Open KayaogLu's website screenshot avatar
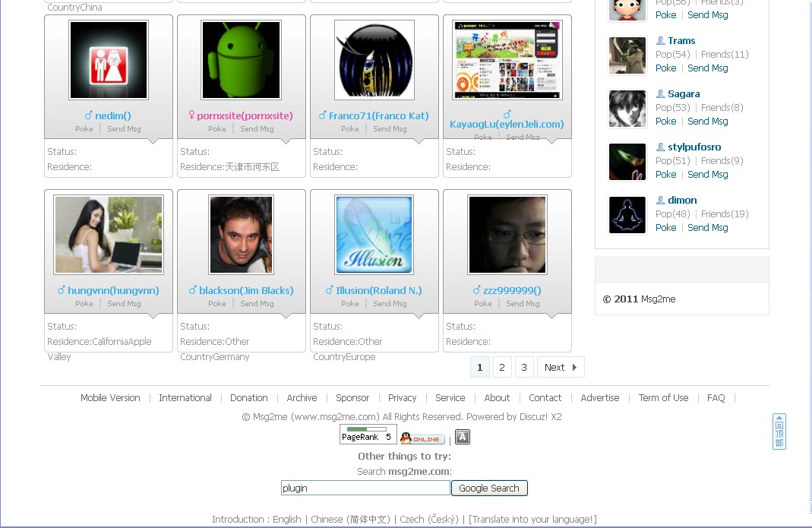 pos(507,60)
